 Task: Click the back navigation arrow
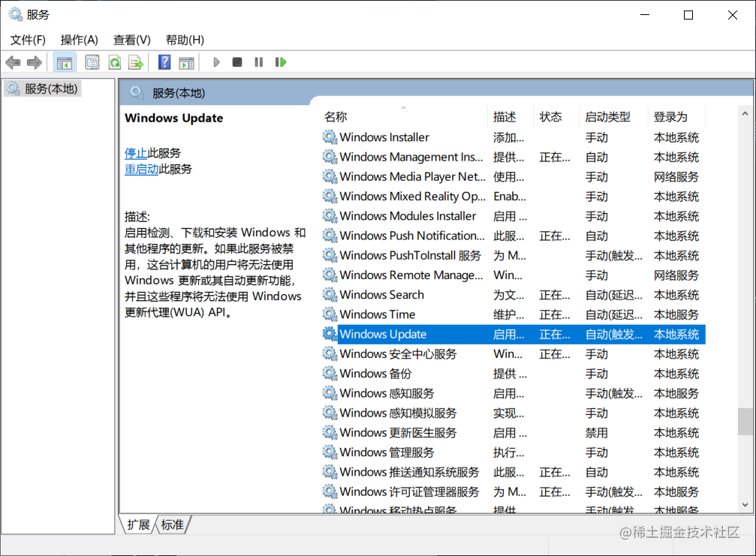(x=13, y=62)
